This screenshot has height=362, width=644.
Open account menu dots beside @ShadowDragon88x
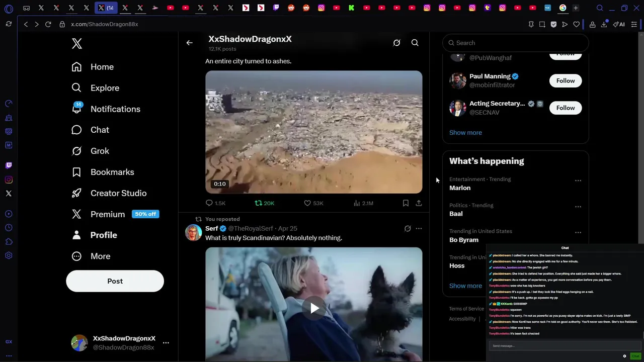(x=166, y=343)
